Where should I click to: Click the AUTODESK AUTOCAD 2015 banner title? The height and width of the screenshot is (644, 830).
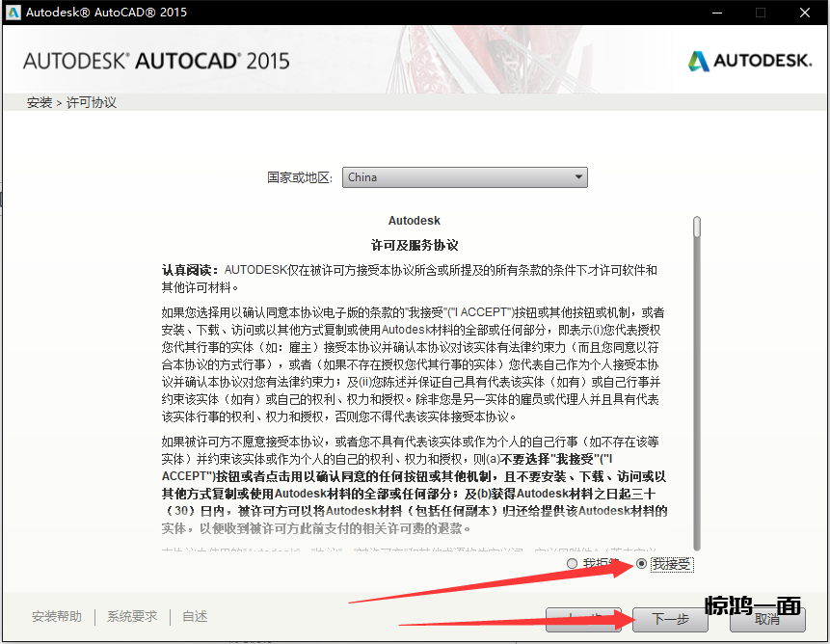click(x=156, y=61)
